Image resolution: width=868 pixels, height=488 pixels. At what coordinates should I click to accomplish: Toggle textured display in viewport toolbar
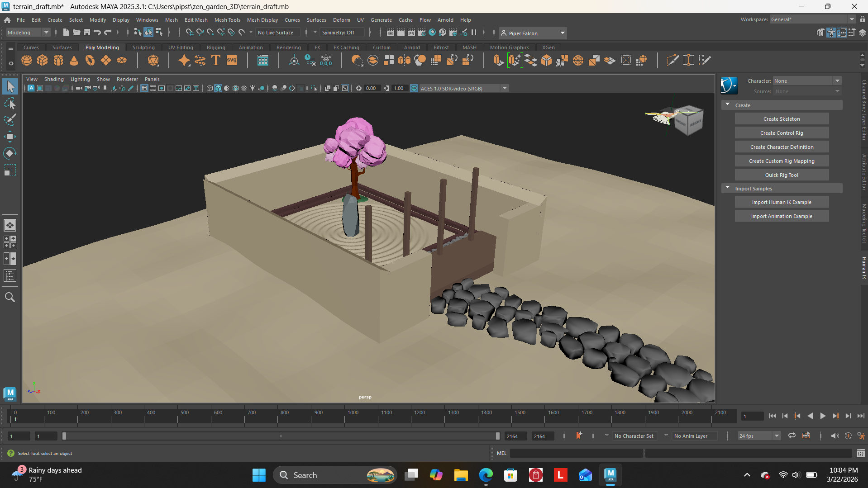pos(244,88)
